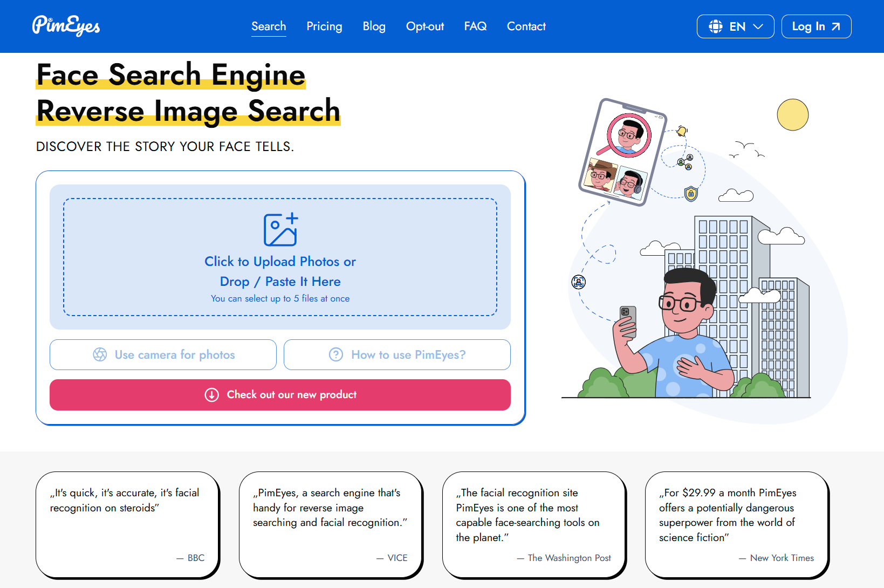This screenshot has width=884, height=588.
Task: Click the tablet face search illustration
Action: tap(622, 152)
